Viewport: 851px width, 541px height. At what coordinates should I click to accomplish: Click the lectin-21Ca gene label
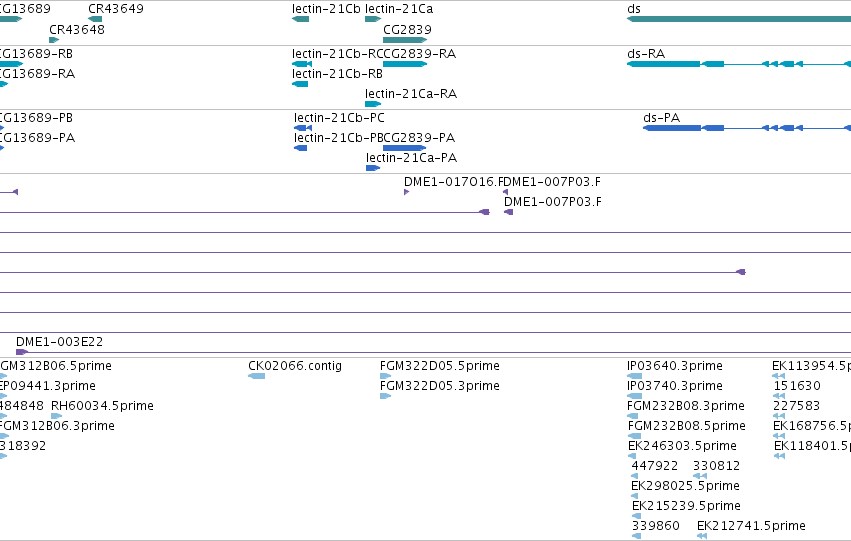coord(399,9)
